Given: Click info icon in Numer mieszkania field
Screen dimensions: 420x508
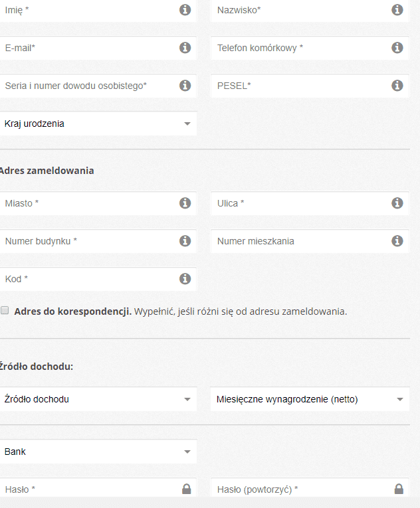Looking at the screenshot, I should click(397, 241).
